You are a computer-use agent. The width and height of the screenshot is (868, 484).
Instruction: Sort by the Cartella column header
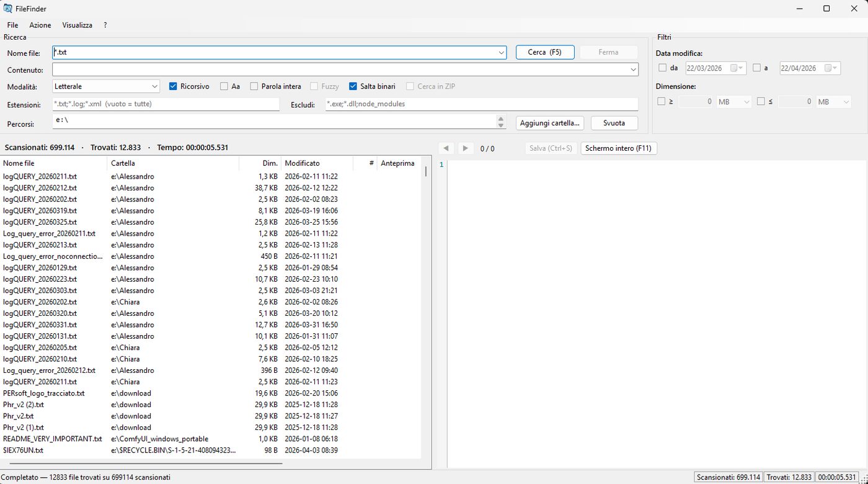[173, 163]
